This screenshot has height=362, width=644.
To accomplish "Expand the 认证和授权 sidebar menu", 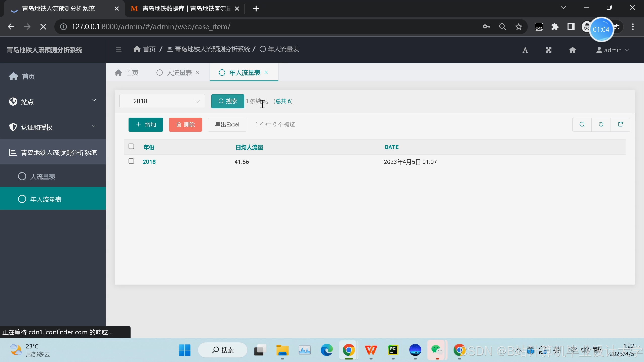I will coord(53,127).
